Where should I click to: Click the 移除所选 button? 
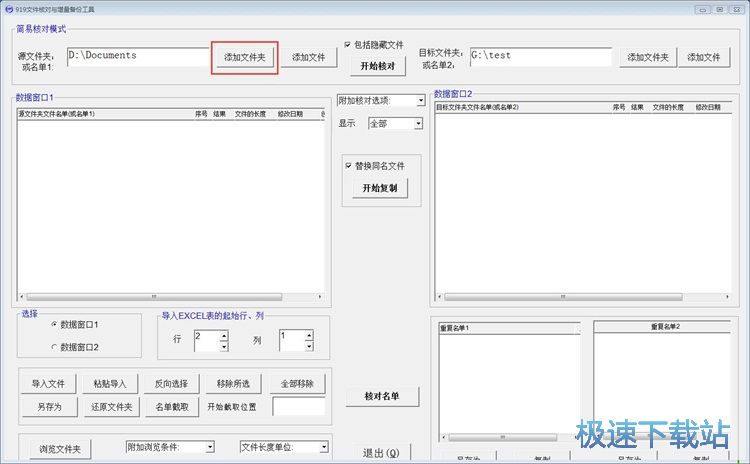[233, 384]
